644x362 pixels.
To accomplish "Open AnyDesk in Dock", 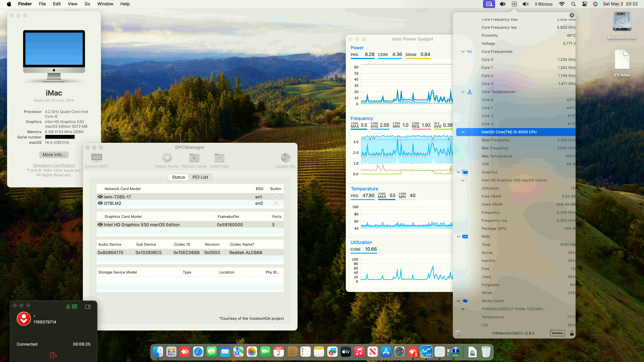I will (185, 352).
